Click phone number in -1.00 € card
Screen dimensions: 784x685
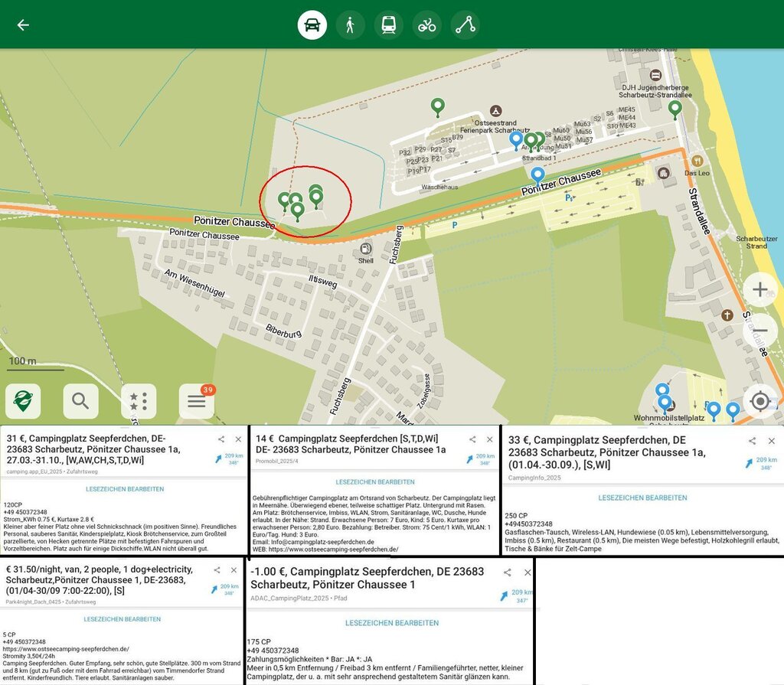point(273,651)
